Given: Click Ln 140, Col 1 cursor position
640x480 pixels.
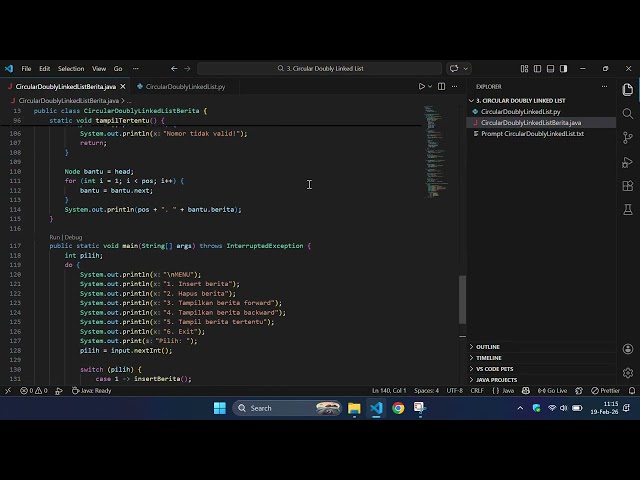Looking at the screenshot, I should (x=389, y=391).
